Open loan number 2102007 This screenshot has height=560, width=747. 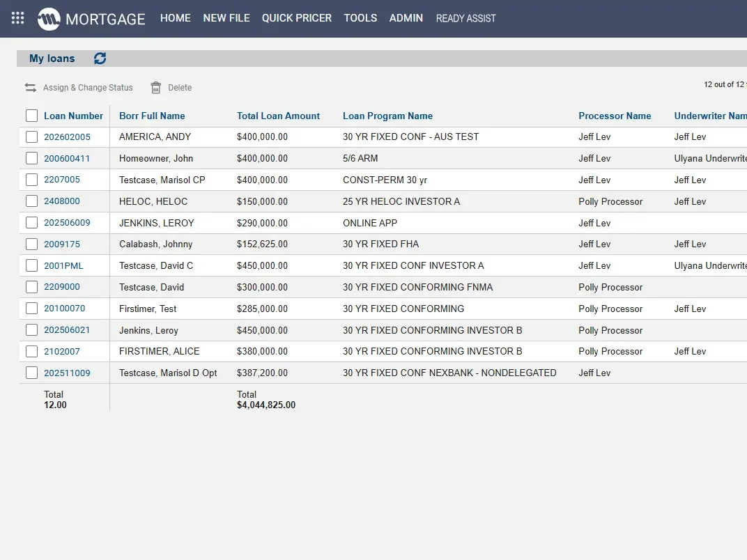[x=62, y=352]
